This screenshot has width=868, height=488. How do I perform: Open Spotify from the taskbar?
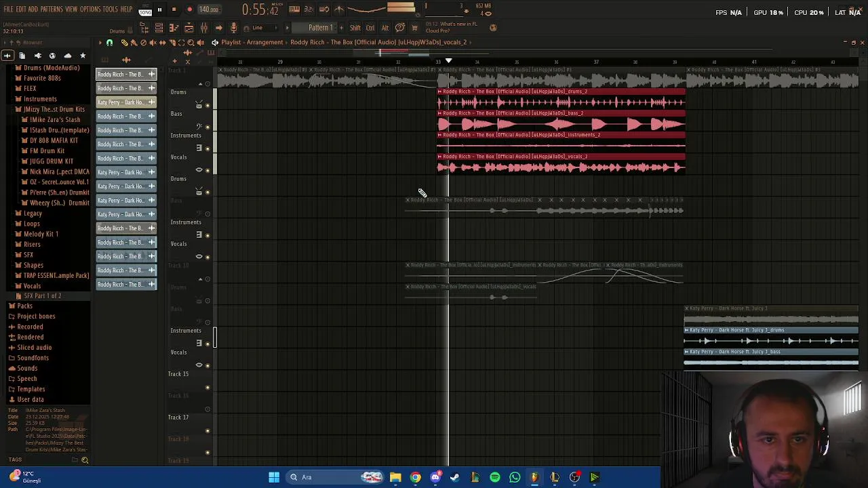[495, 477]
